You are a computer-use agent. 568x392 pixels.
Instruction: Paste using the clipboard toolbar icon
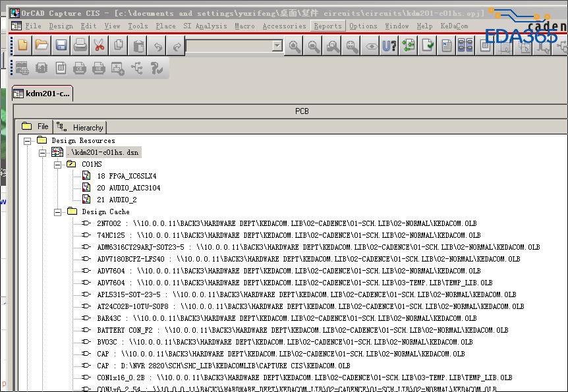(138, 45)
